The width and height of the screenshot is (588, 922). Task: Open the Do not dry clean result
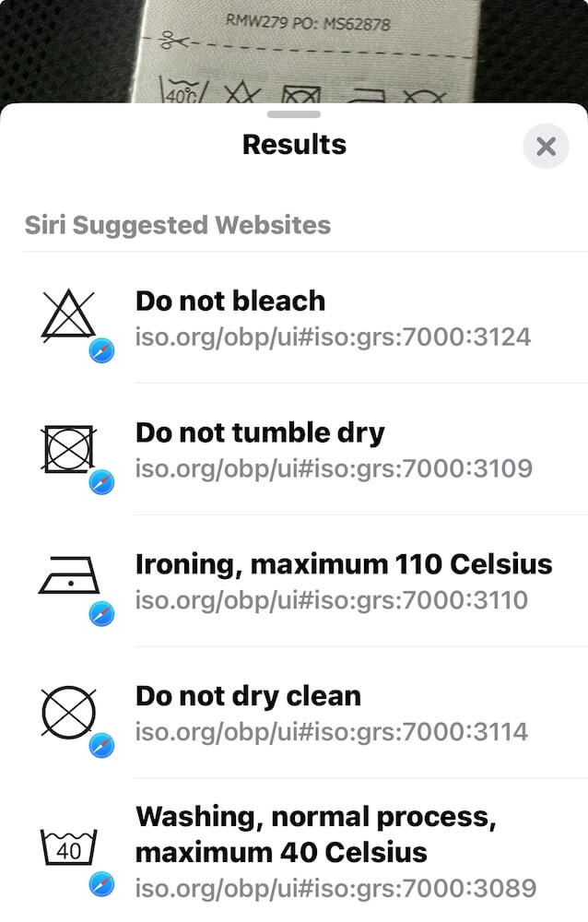(248, 696)
